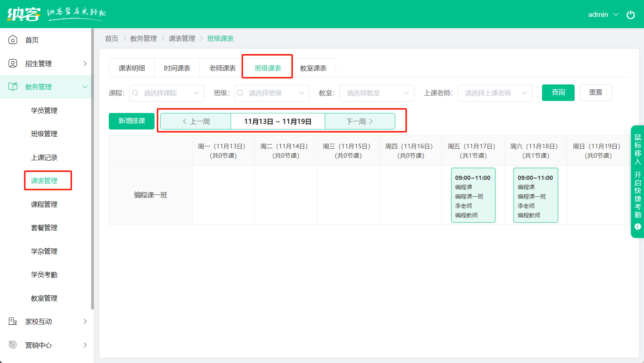Click the 招生管理 person icon
Image resolution: width=644 pixels, height=363 pixels.
click(x=13, y=63)
